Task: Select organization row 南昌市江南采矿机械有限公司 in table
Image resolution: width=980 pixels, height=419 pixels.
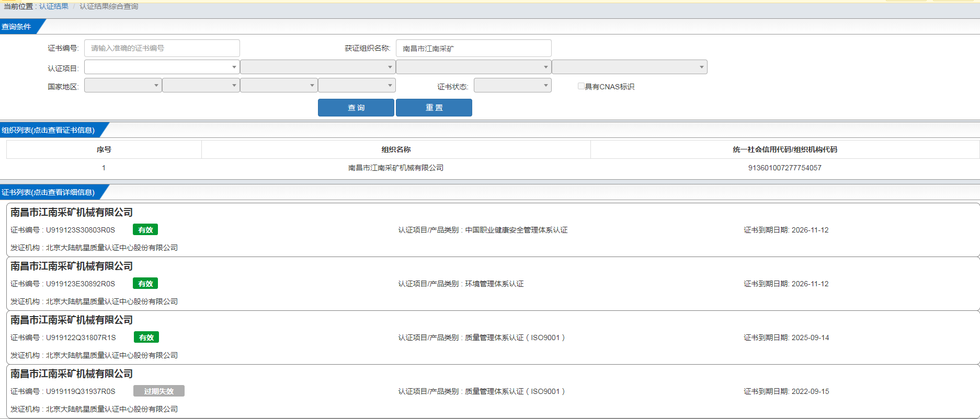Action: (x=395, y=168)
